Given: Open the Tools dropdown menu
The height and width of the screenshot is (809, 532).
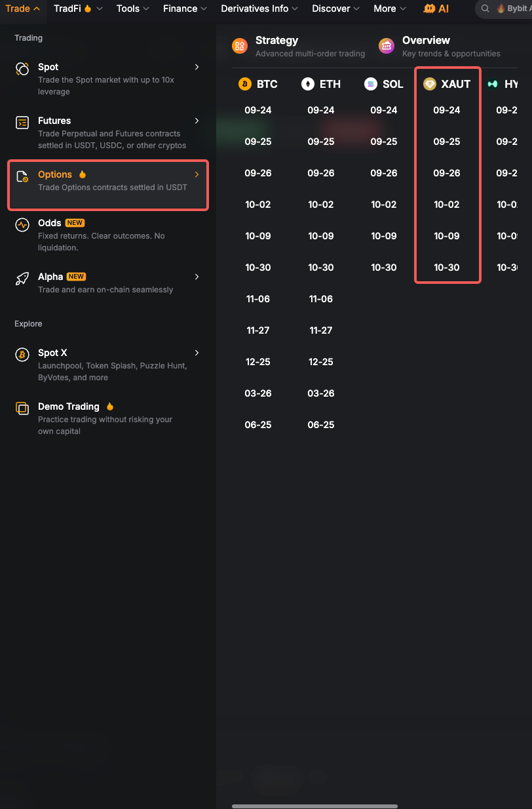Looking at the screenshot, I should coord(133,9).
